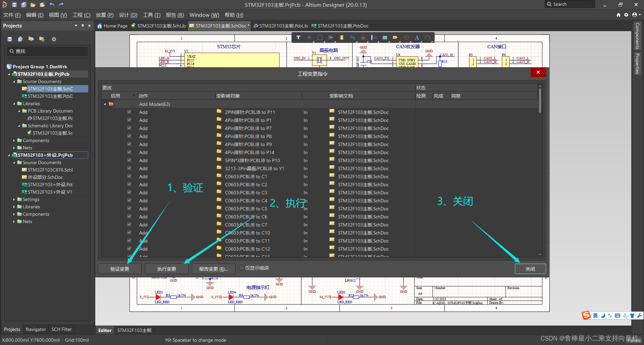This screenshot has width=644, height=345.
Task: Switch to the STM32F103主板.PcbDoc tab
Action: pyautogui.click(x=340, y=26)
